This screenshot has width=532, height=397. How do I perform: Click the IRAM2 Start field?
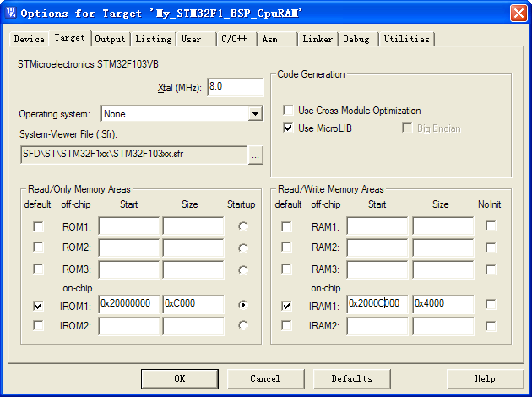pos(377,326)
